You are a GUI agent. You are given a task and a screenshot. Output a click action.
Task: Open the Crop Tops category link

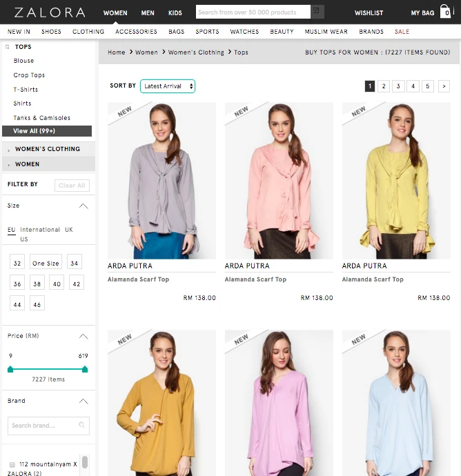29,75
